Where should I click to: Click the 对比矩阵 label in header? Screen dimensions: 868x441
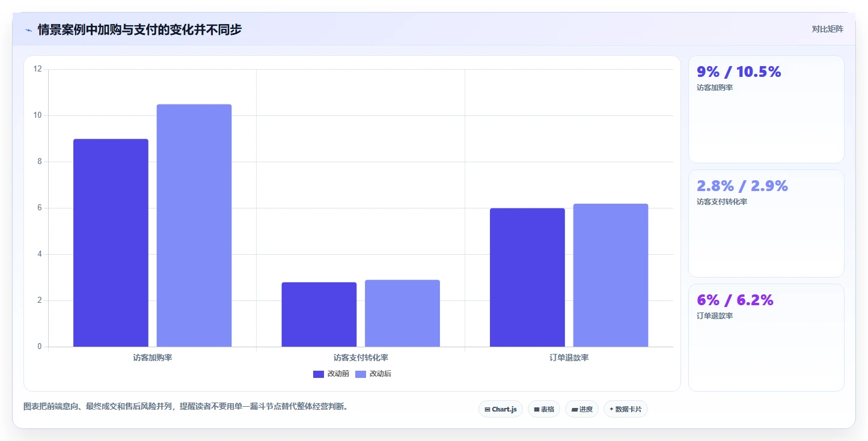coord(827,29)
